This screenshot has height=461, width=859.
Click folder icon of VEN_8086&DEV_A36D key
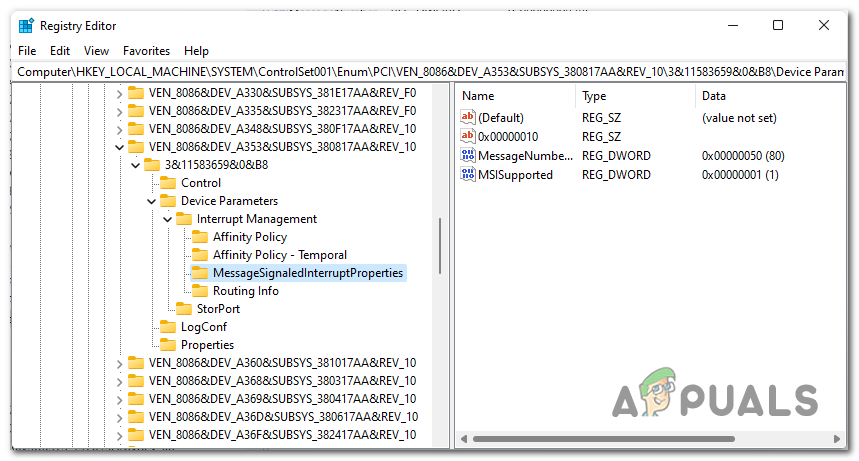(136, 417)
